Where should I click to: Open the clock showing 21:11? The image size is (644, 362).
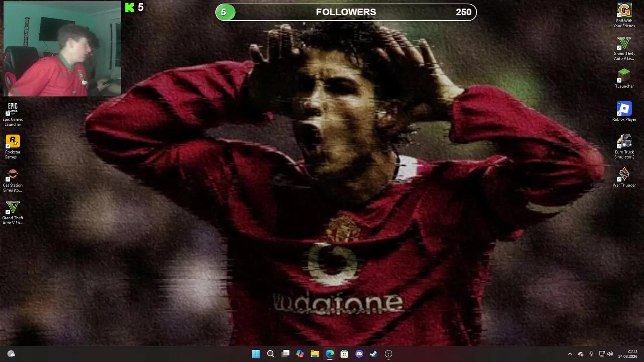coord(628,354)
